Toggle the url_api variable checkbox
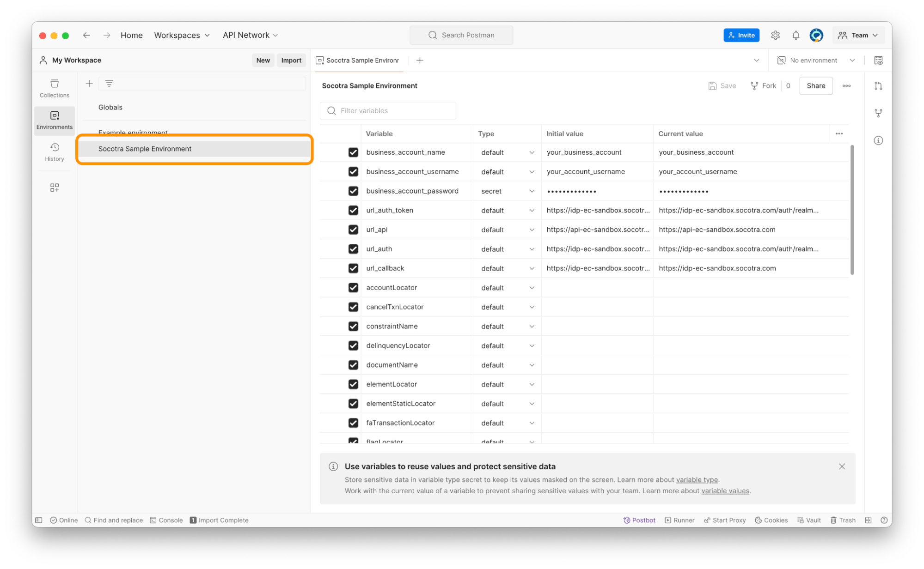Viewport: 924px width, 569px height. point(353,230)
